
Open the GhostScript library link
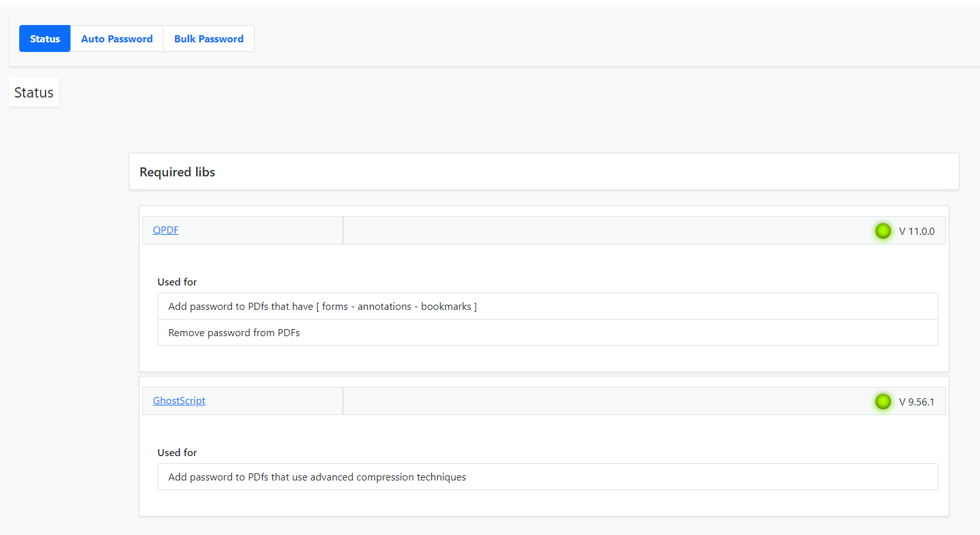(x=179, y=400)
